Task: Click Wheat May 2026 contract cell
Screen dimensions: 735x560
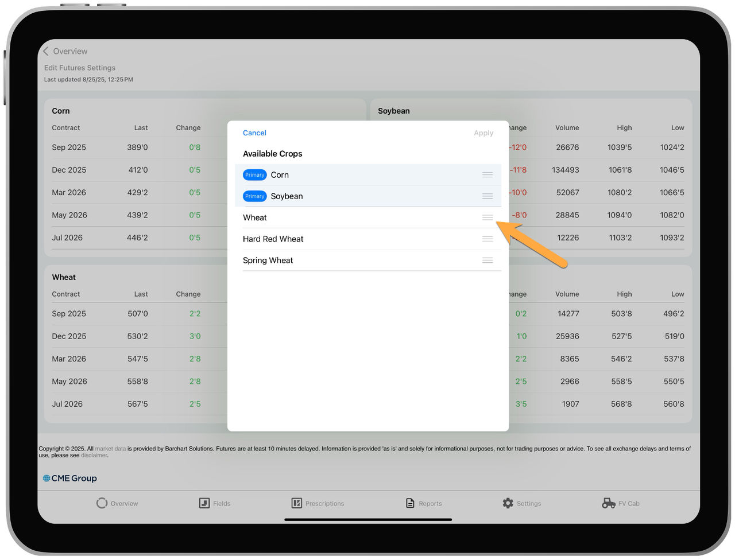Action: coord(69,382)
